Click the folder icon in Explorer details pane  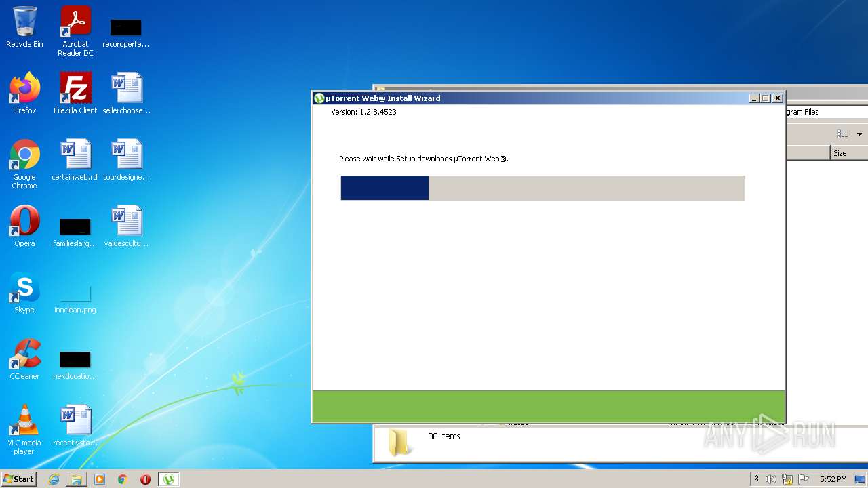(x=399, y=442)
